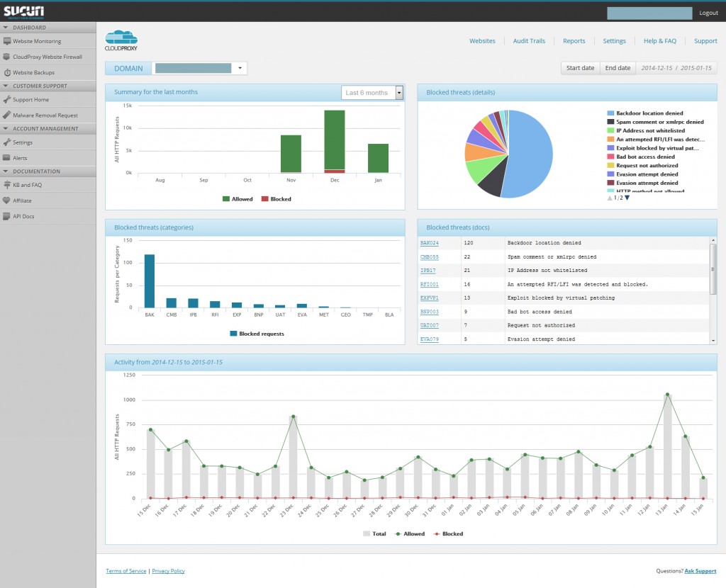726x588 pixels.
Task: Open the BAK024 threat doc link
Action: pos(429,243)
